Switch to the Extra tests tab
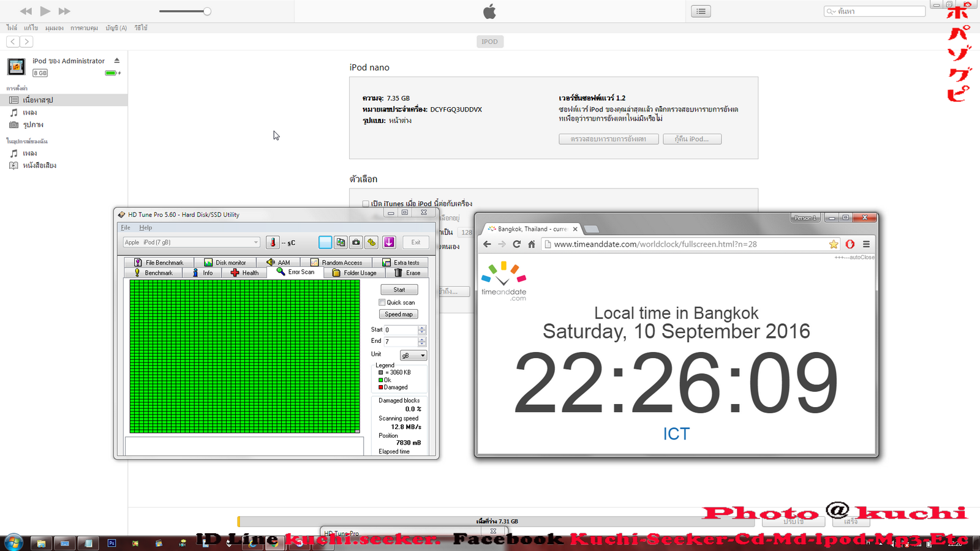The image size is (980, 551). pyautogui.click(x=401, y=263)
